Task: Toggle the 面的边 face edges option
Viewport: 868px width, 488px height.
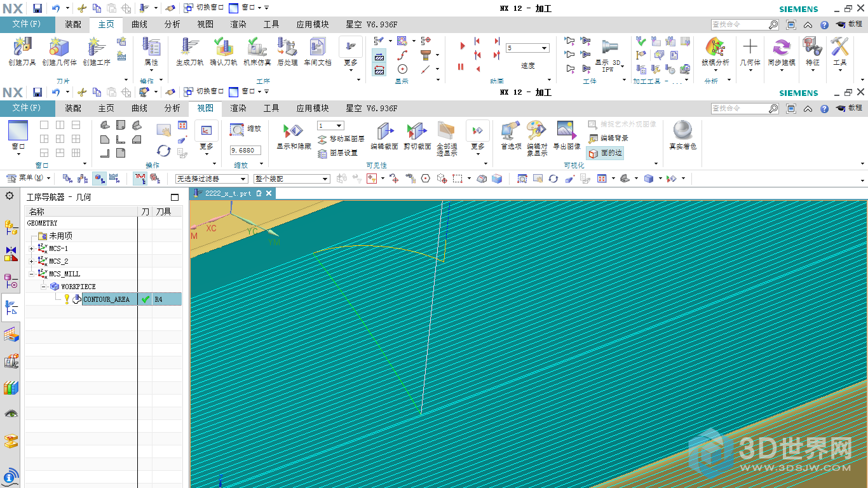Action: pyautogui.click(x=604, y=153)
